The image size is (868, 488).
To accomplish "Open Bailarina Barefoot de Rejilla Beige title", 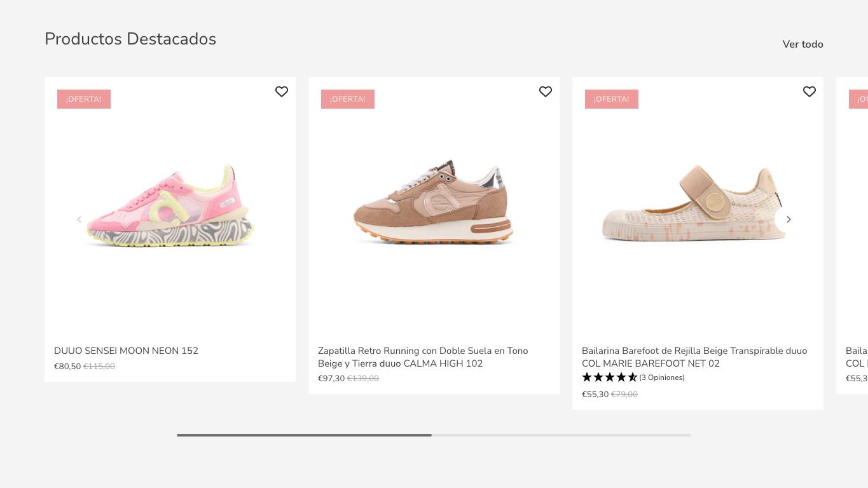I will (694, 357).
